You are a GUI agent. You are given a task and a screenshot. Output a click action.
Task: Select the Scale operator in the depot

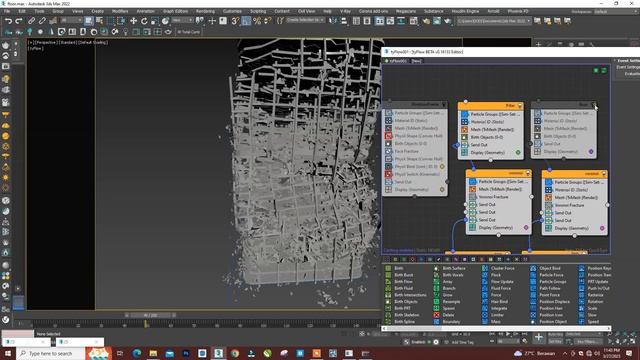[588, 308]
